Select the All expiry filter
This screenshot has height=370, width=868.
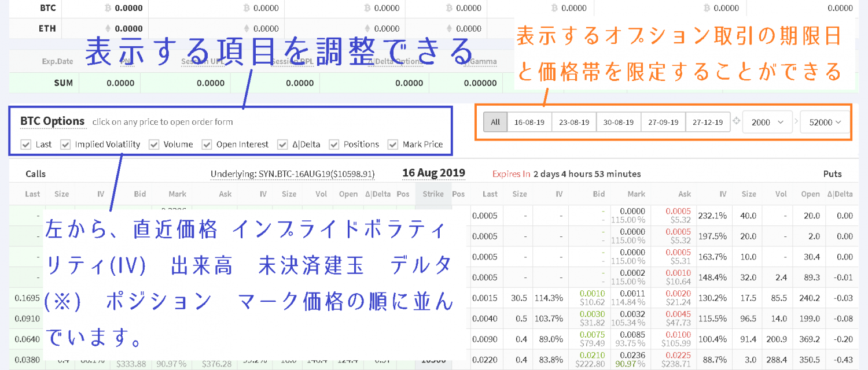495,122
